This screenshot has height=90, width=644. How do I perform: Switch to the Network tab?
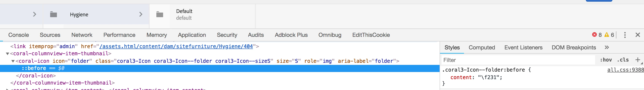pyautogui.click(x=82, y=35)
